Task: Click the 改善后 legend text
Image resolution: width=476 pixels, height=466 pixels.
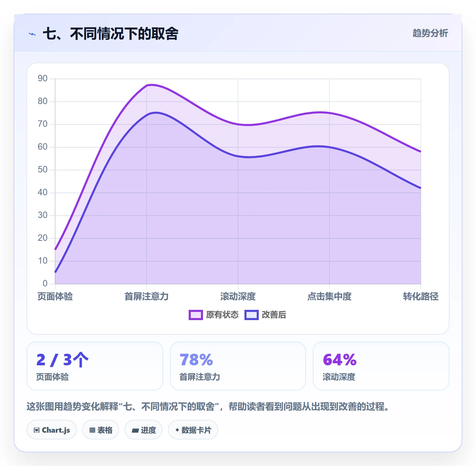Action: pos(274,315)
